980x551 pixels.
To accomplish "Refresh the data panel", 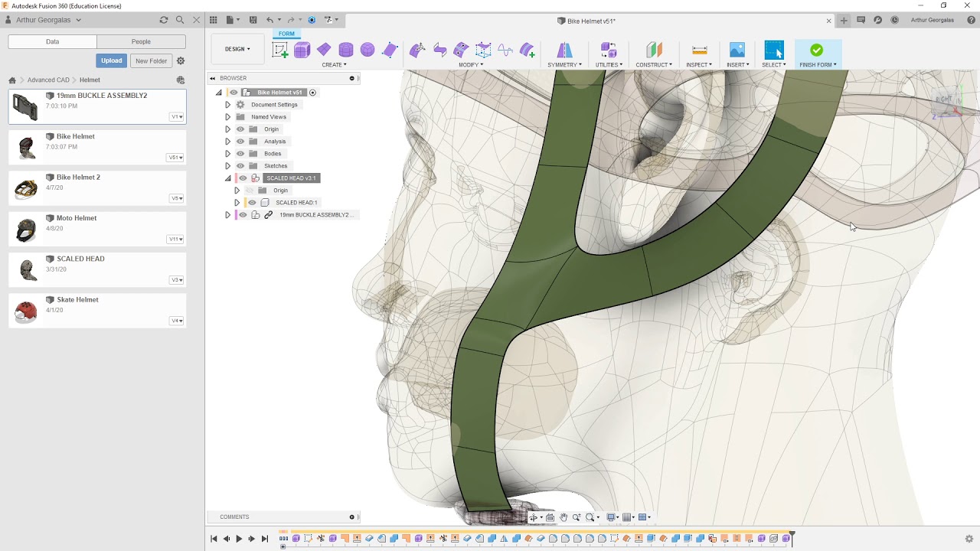I will pos(163,20).
